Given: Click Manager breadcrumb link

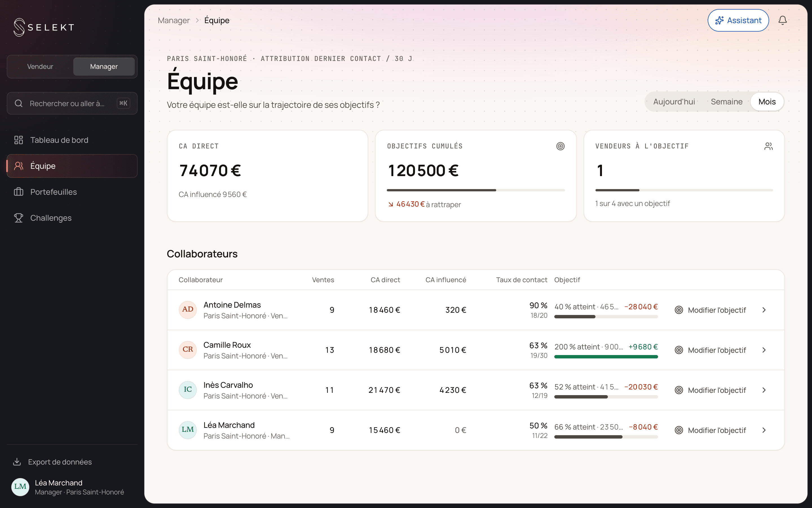Looking at the screenshot, I should (x=173, y=21).
